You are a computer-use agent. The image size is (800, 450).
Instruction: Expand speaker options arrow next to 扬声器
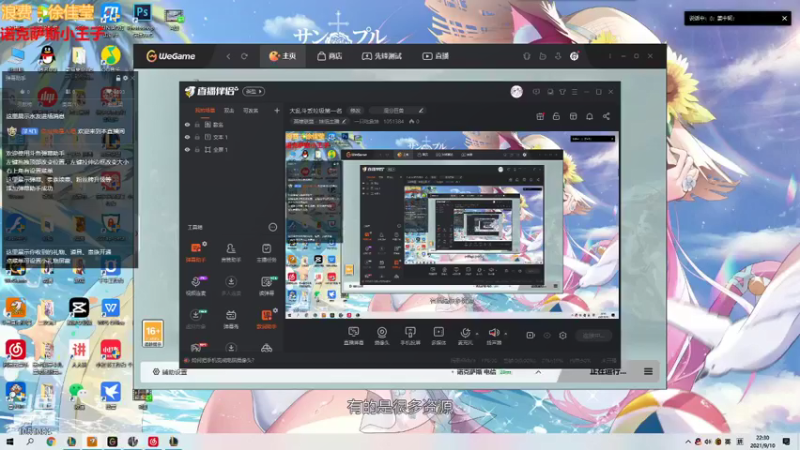pos(506,334)
